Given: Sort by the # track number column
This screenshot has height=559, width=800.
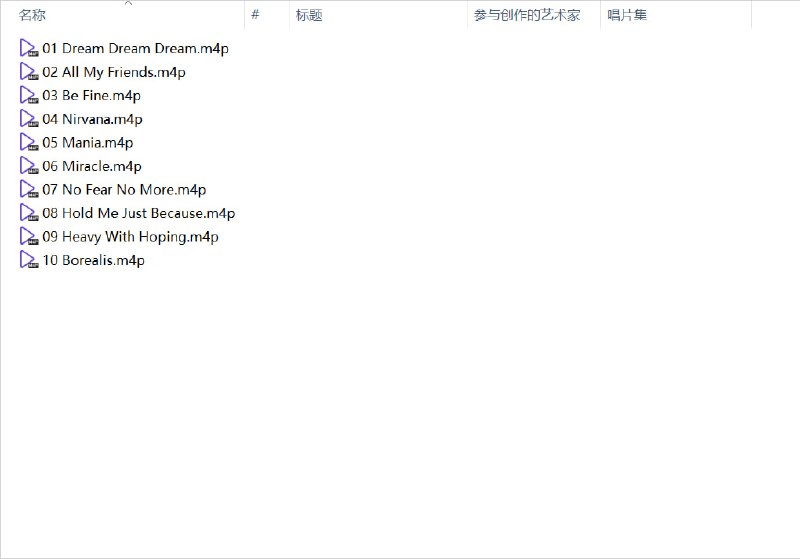Looking at the screenshot, I should (x=256, y=16).
